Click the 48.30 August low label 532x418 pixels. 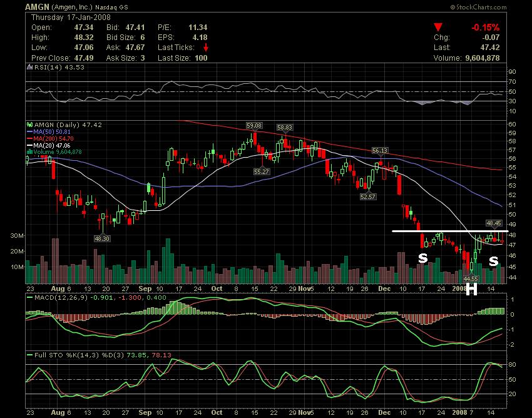pyautogui.click(x=102, y=239)
